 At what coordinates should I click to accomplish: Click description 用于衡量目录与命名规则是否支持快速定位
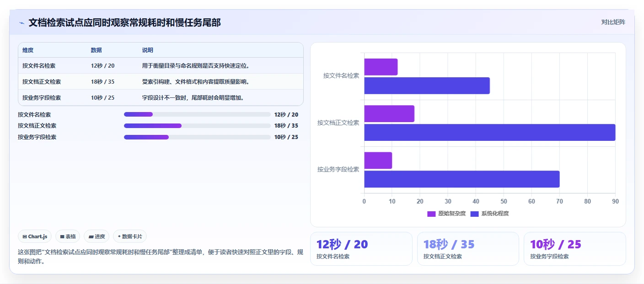point(196,66)
